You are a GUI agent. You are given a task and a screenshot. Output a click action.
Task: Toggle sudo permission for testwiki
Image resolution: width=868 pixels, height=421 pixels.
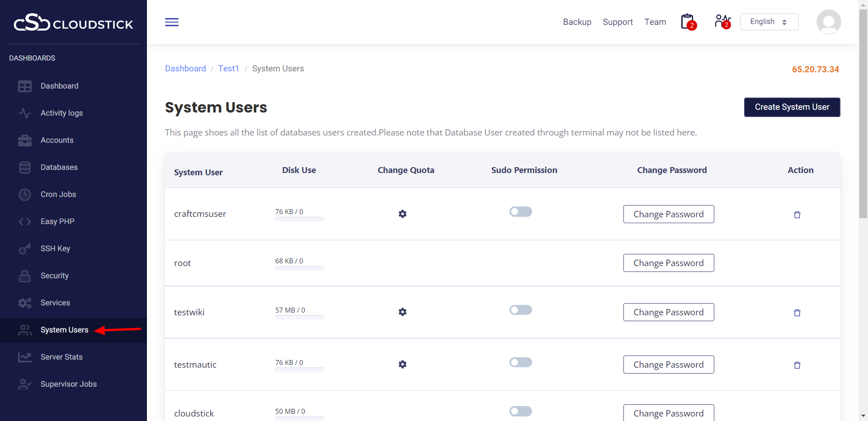pos(520,310)
